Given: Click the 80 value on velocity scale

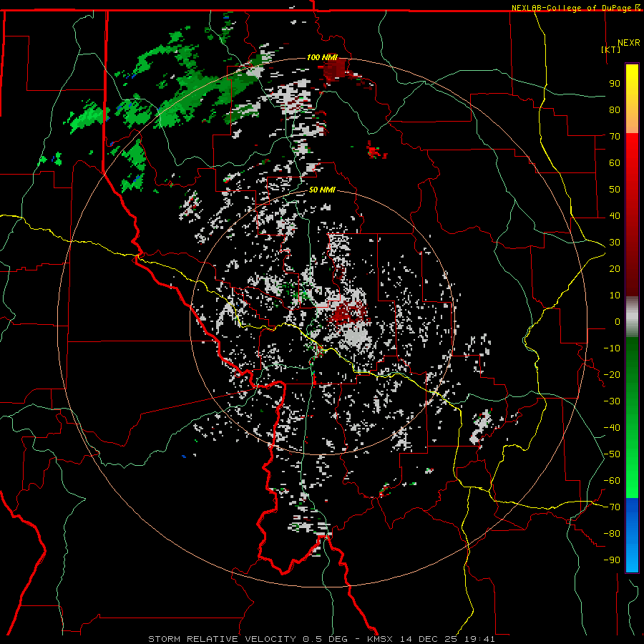Looking at the screenshot, I should point(615,110).
